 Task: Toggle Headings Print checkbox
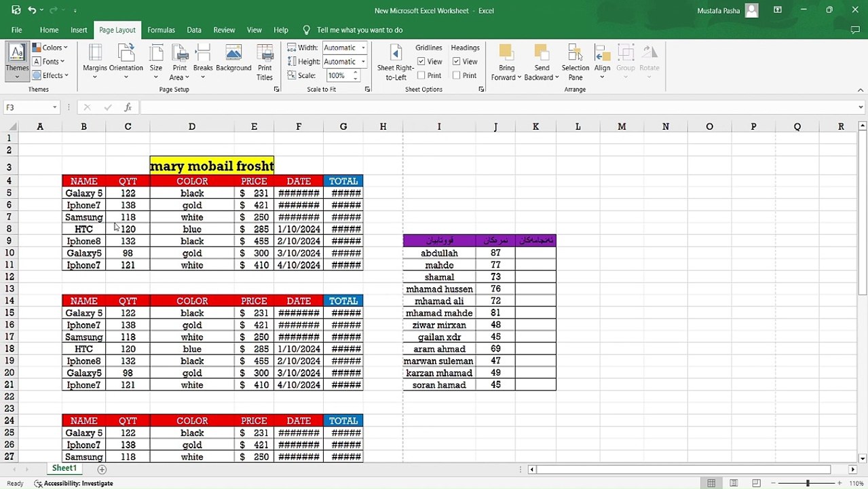pyautogui.click(x=457, y=75)
